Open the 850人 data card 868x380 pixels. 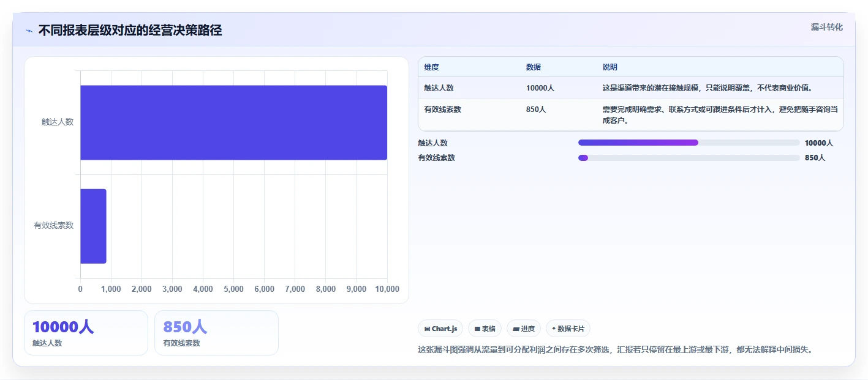[x=216, y=333]
